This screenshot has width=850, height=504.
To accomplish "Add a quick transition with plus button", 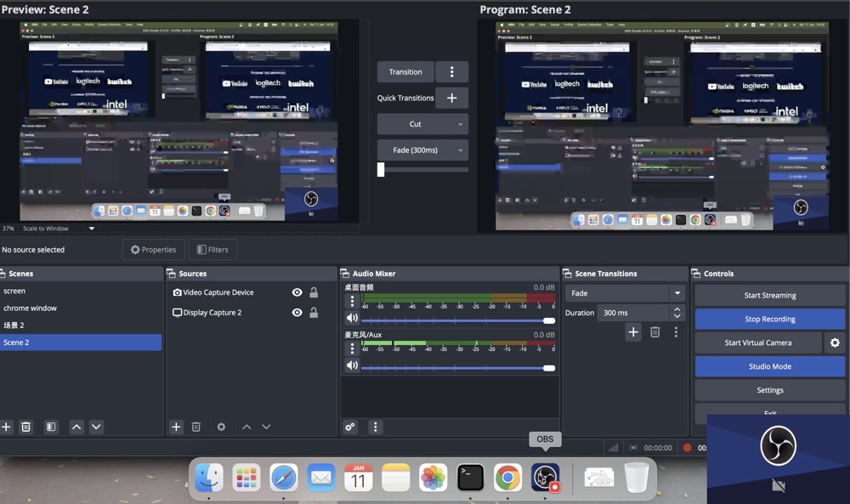I will coord(451,98).
